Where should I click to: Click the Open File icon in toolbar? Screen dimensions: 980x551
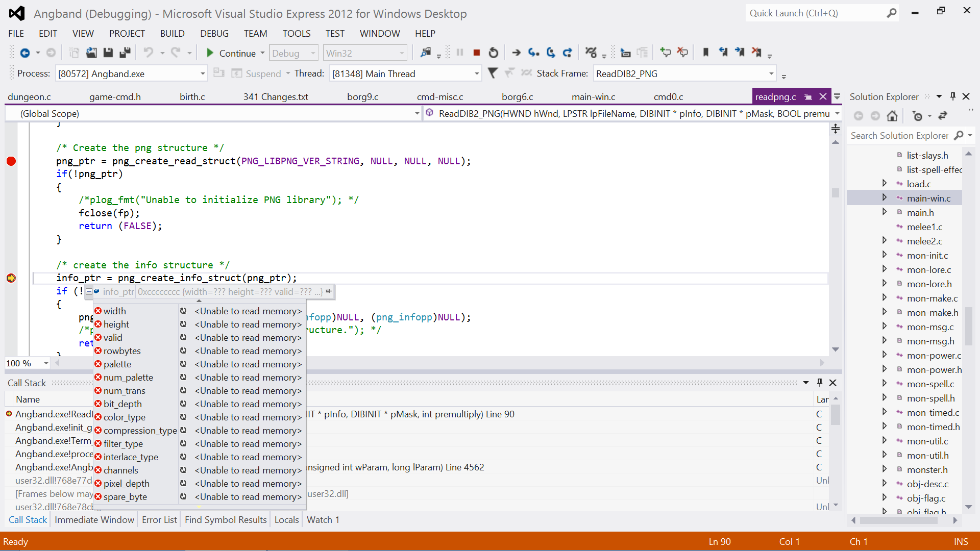(x=91, y=53)
